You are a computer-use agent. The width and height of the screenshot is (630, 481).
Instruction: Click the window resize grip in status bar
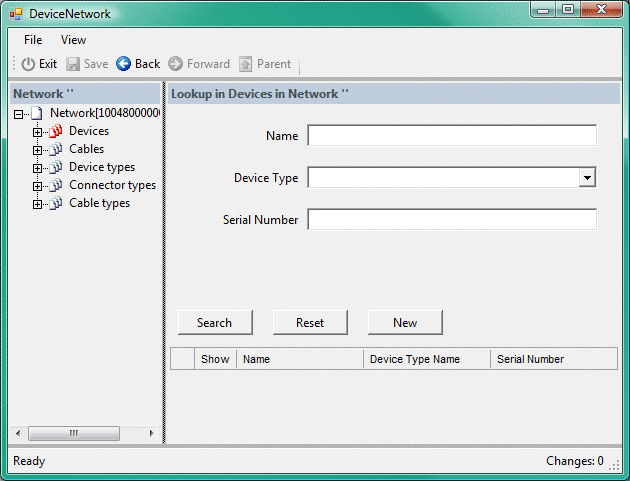tap(614, 465)
